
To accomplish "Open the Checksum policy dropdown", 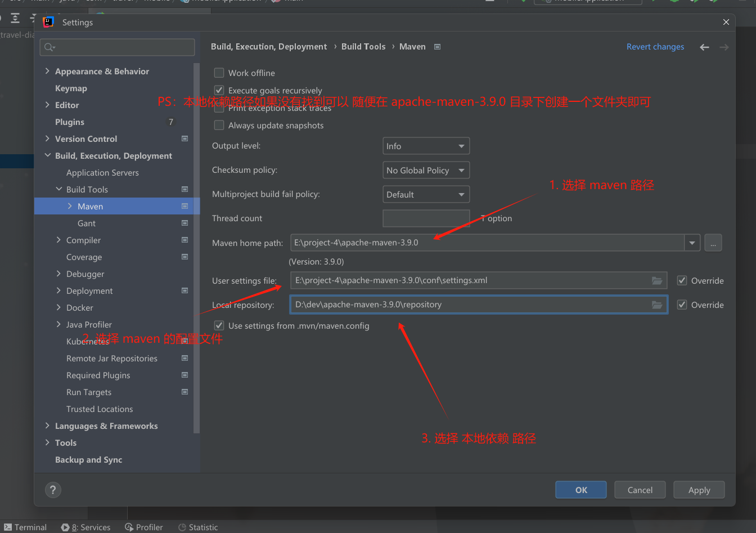I will (x=426, y=170).
